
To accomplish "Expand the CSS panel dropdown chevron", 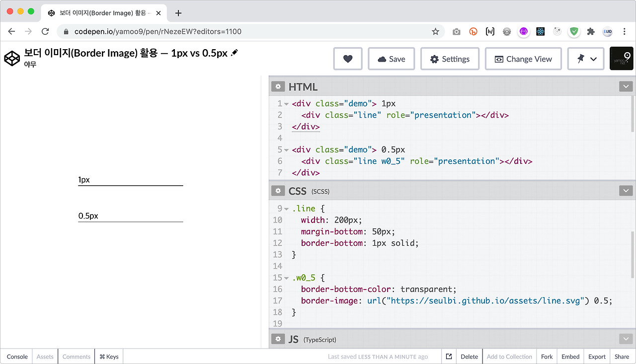I will click(626, 191).
